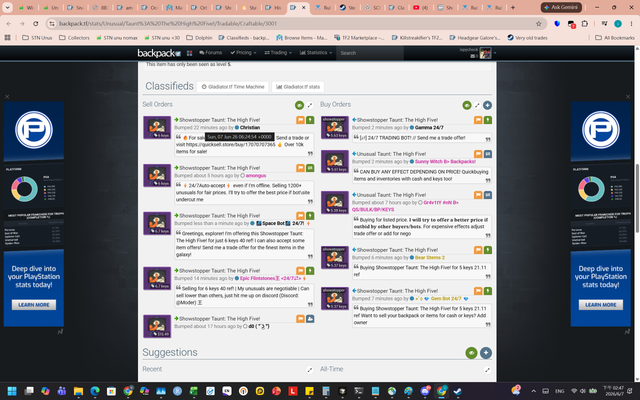
Task: Open the user avatar in site header
Action: 485,53
